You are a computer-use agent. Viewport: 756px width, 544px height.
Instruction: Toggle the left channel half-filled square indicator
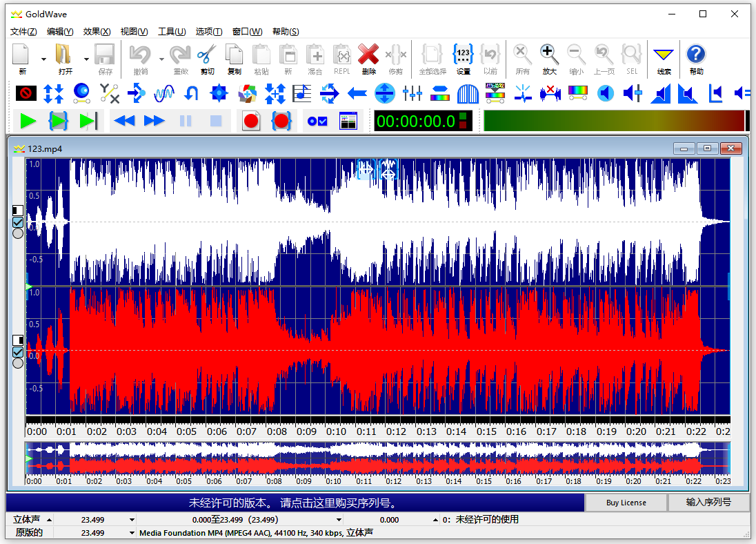[18, 211]
